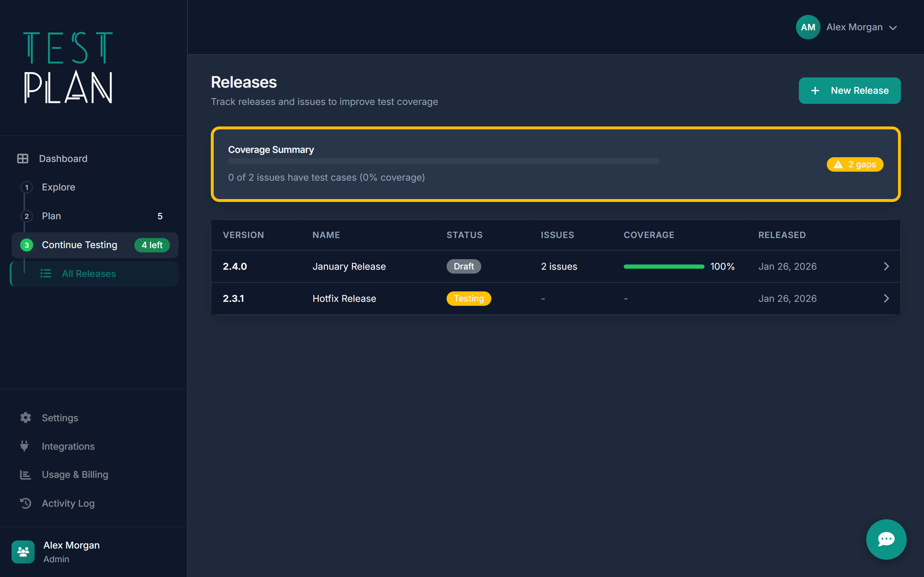Image resolution: width=924 pixels, height=577 pixels.
Task: Expand the January Release row chevron
Action: (886, 266)
